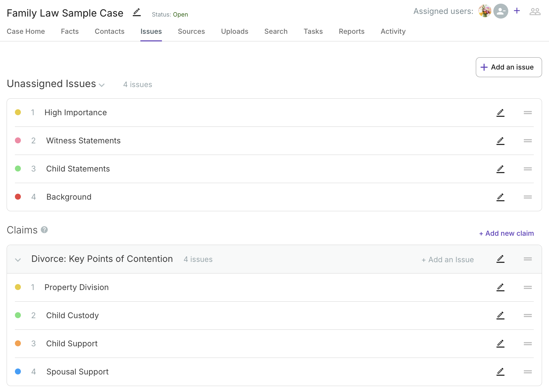Select the first assigned user avatar

tap(484, 11)
